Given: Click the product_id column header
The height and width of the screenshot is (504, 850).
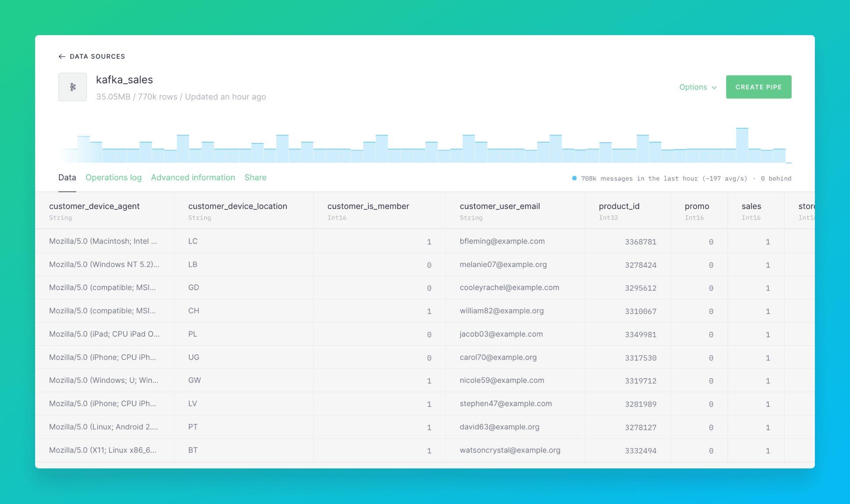Looking at the screenshot, I should [619, 206].
